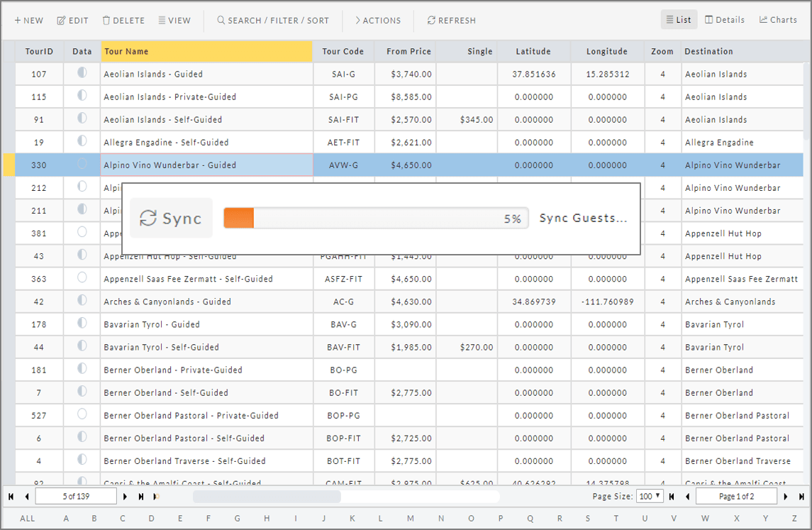This screenshot has width=812, height=530.
Task: Toggle Data indicator for tour 107
Action: coord(82,73)
